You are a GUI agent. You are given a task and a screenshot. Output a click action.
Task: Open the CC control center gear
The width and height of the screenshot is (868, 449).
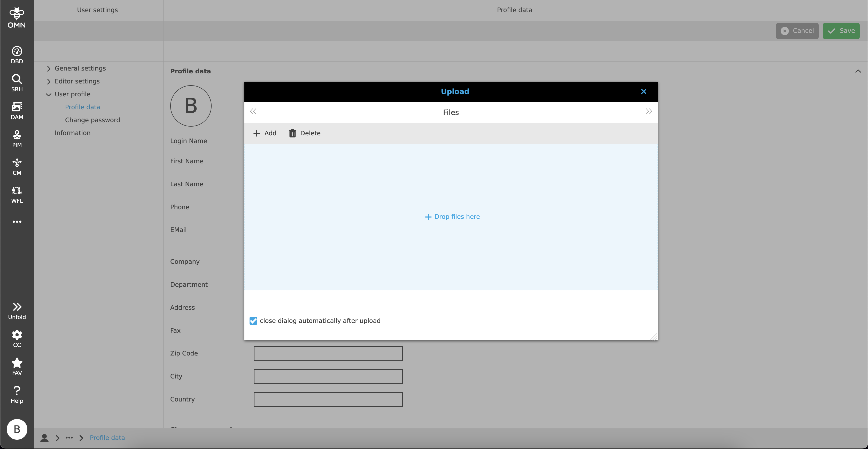coord(17,339)
